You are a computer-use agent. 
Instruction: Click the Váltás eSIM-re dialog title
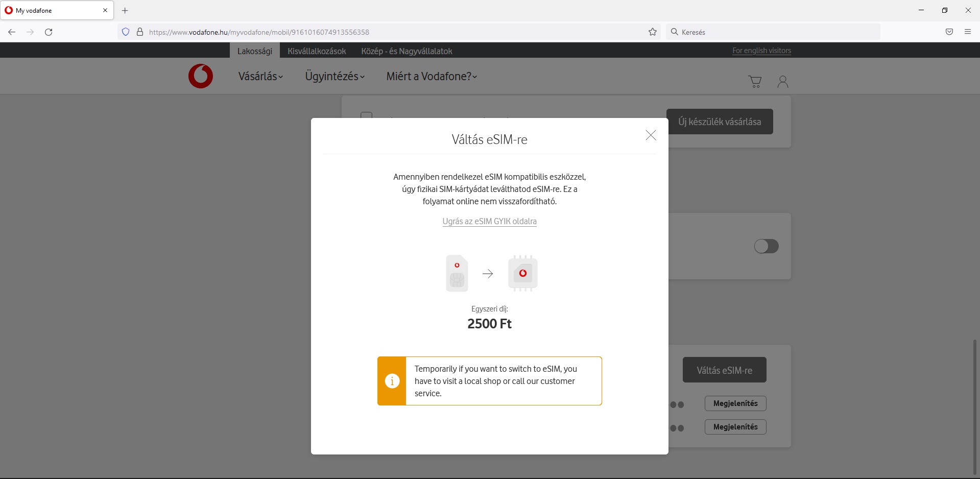pyautogui.click(x=489, y=139)
